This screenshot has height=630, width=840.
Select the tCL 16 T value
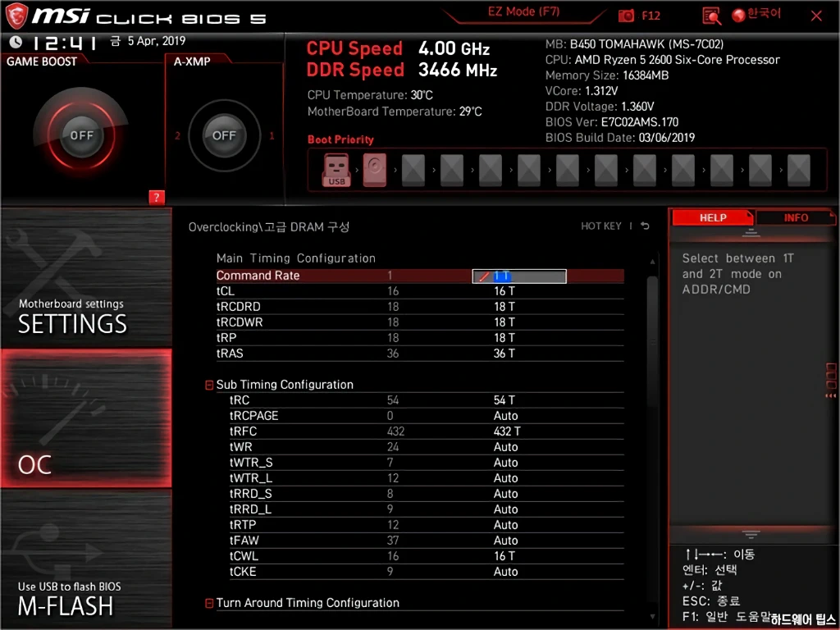tap(504, 291)
